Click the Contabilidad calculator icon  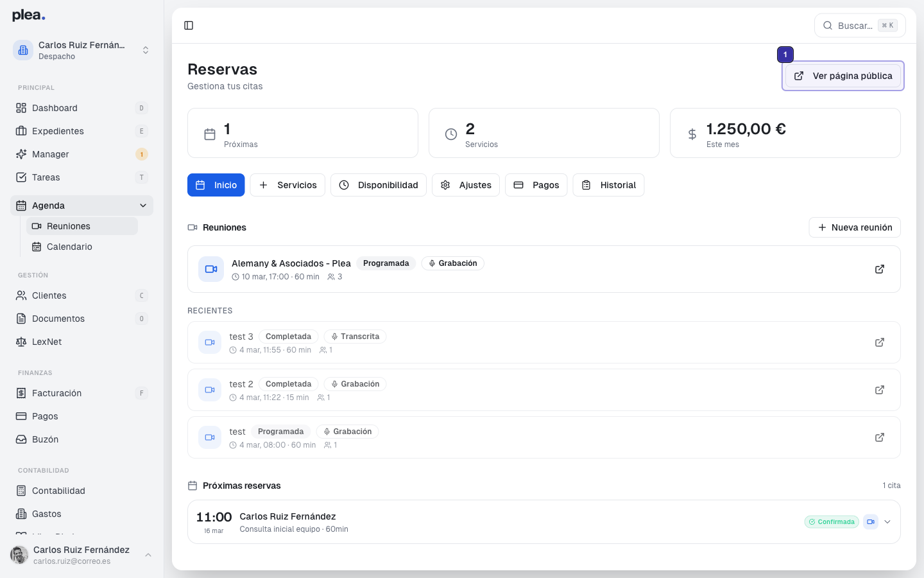pyautogui.click(x=21, y=491)
